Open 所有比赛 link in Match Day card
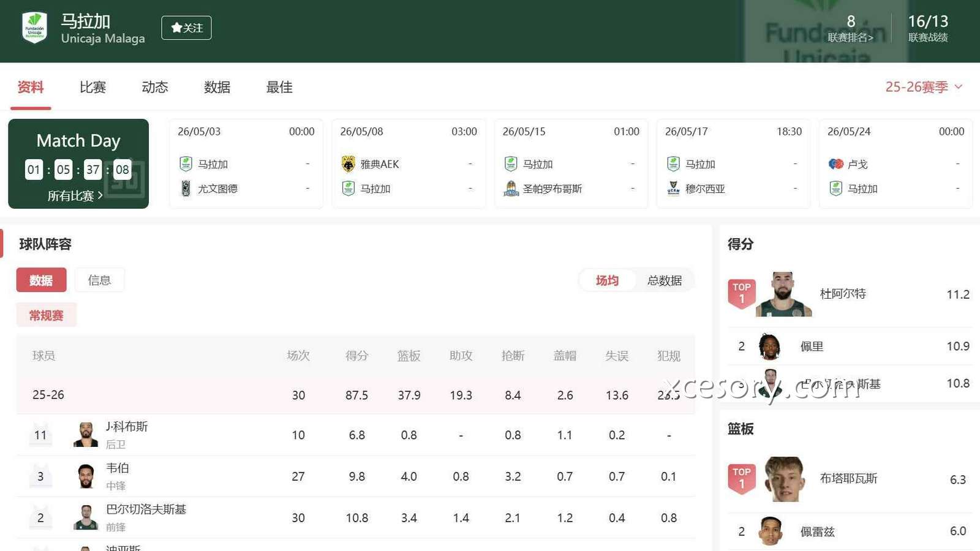980x551 pixels. 75,196
